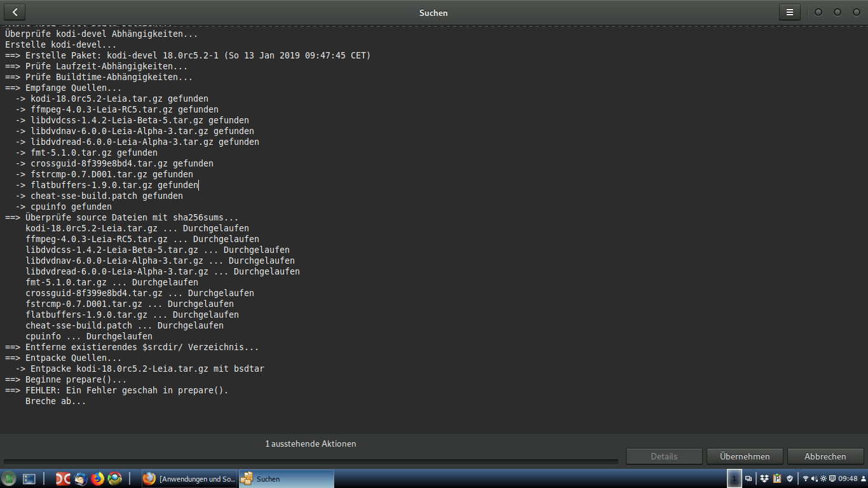
Task: Open the hamburger menu in the header bar
Action: [x=790, y=12]
